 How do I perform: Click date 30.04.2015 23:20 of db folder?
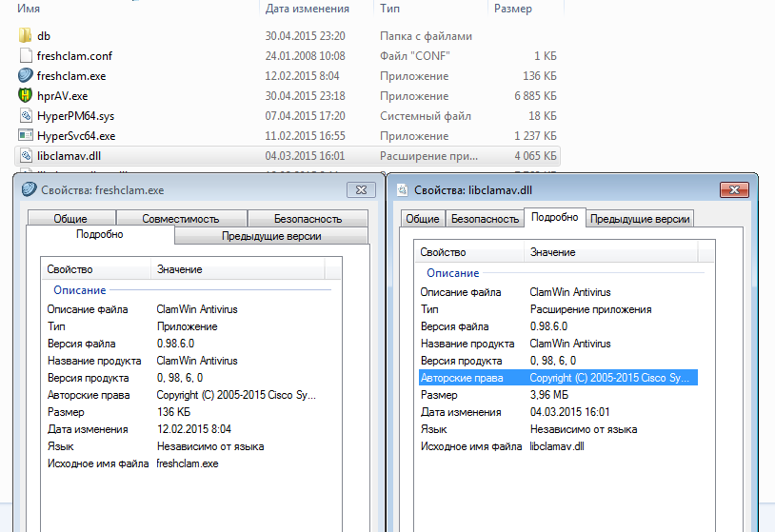[305, 36]
